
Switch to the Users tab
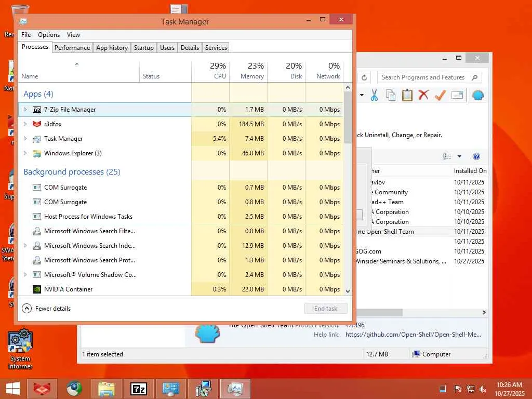(x=167, y=48)
